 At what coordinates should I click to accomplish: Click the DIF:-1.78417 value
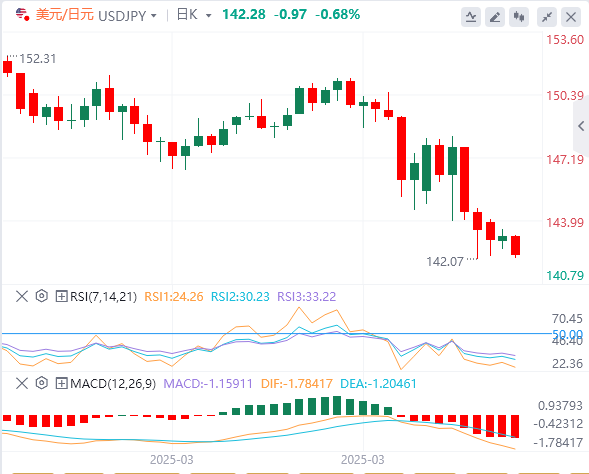[x=297, y=384]
